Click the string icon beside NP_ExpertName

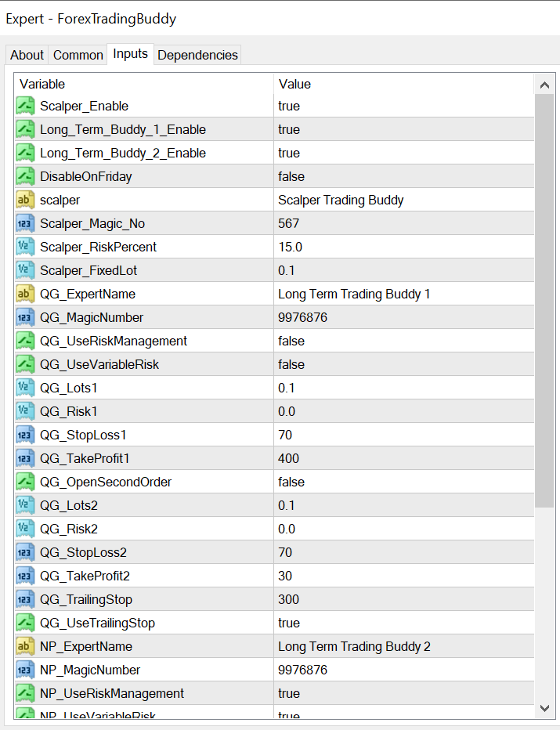25,646
